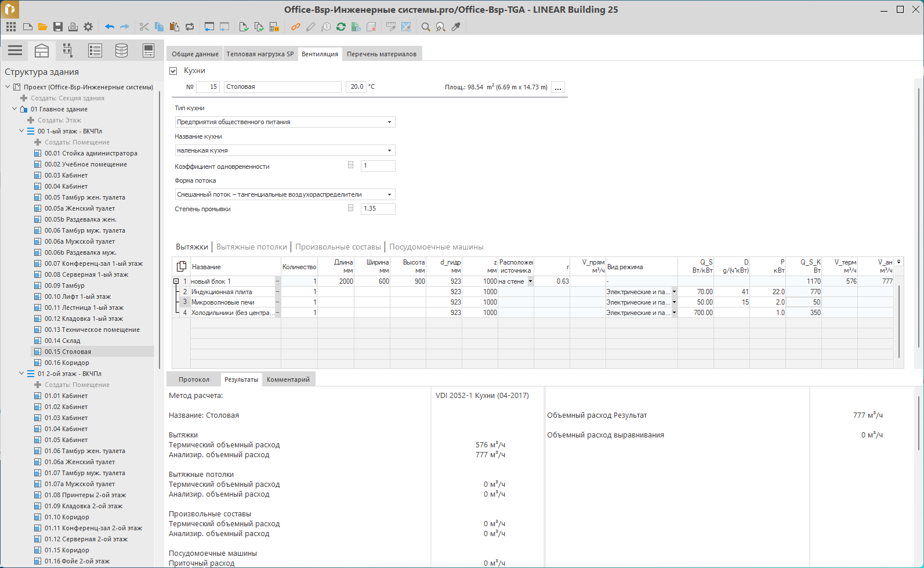This screenshot has height=568, width=924.
Task: Click the save project floppy disk icon
Action: [x=57, y=27]
